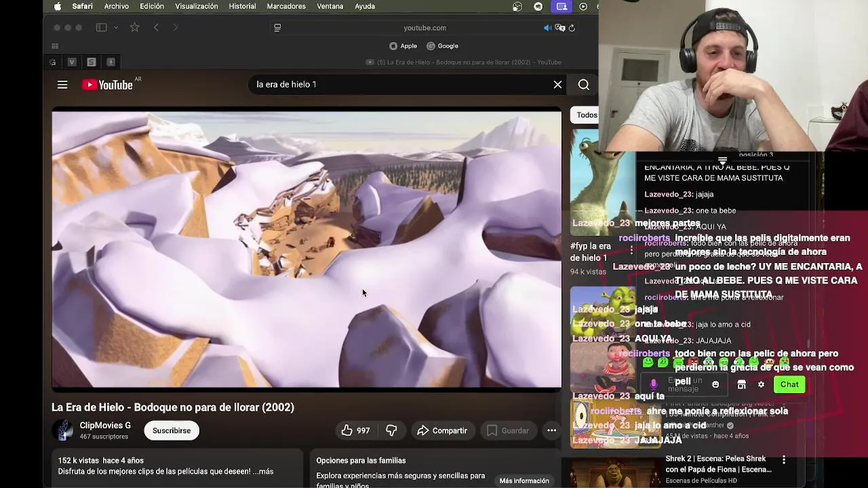This screenshot has width=868, height=488.
Task: Switch to the pinned Google tab
Action: point(53,62)
